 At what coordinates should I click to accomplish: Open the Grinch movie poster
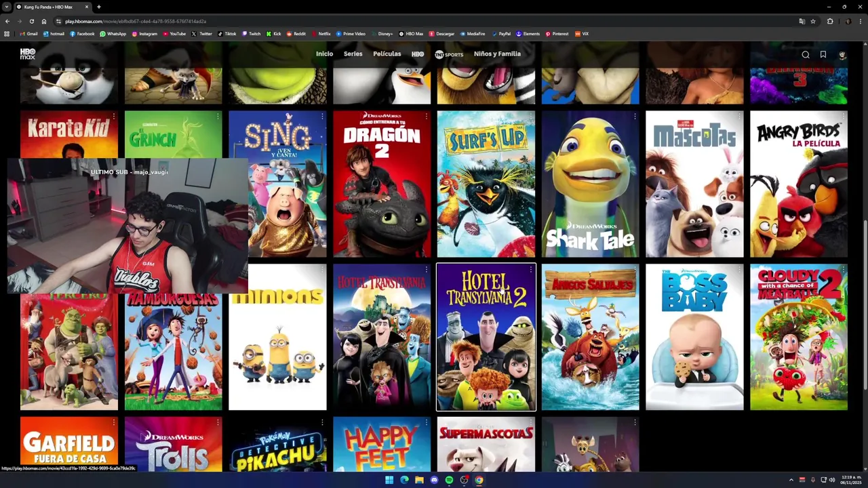click(x=173, y=134)
